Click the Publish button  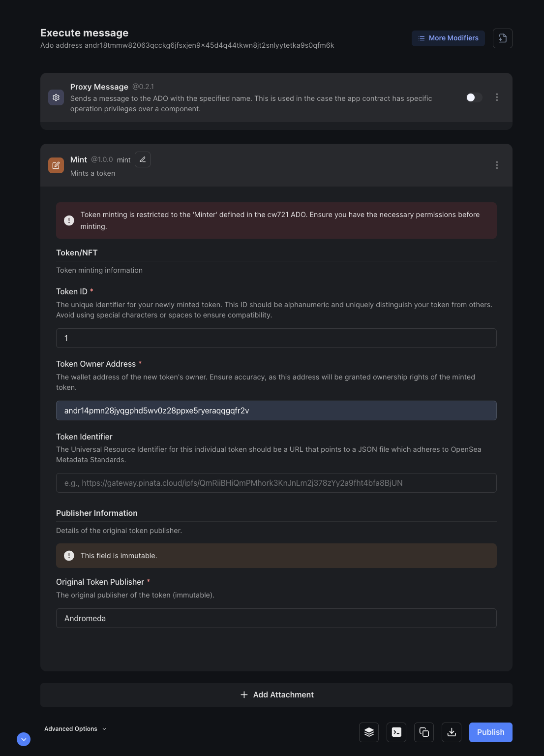pos(490,732)
